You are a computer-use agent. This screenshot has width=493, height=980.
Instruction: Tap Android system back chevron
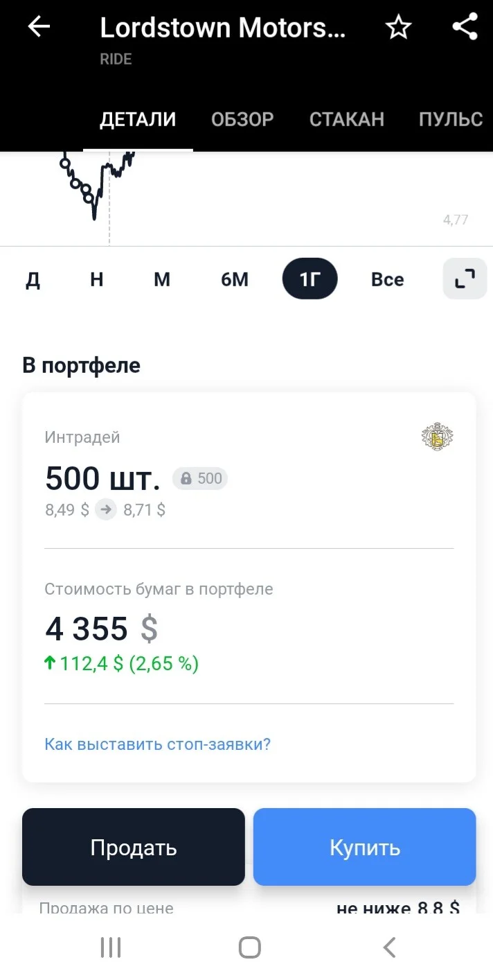pyautogui.click(x=389, y=947)
